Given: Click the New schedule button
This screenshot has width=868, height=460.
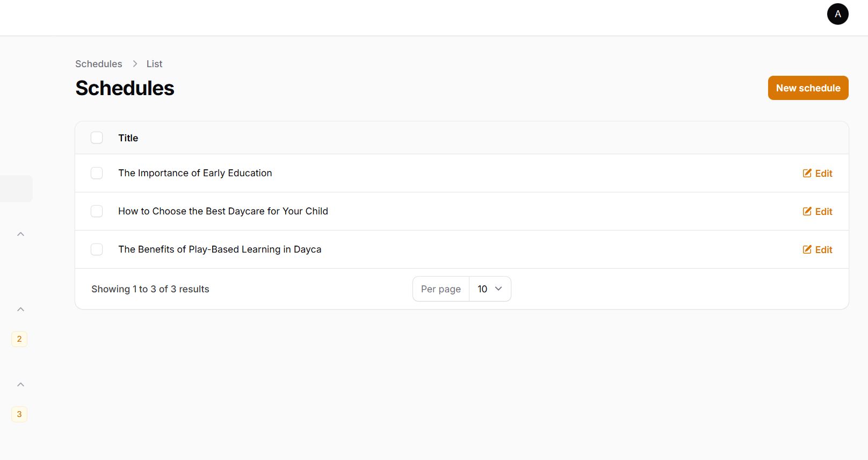Looking at the screenshot, I should (808, 88).
